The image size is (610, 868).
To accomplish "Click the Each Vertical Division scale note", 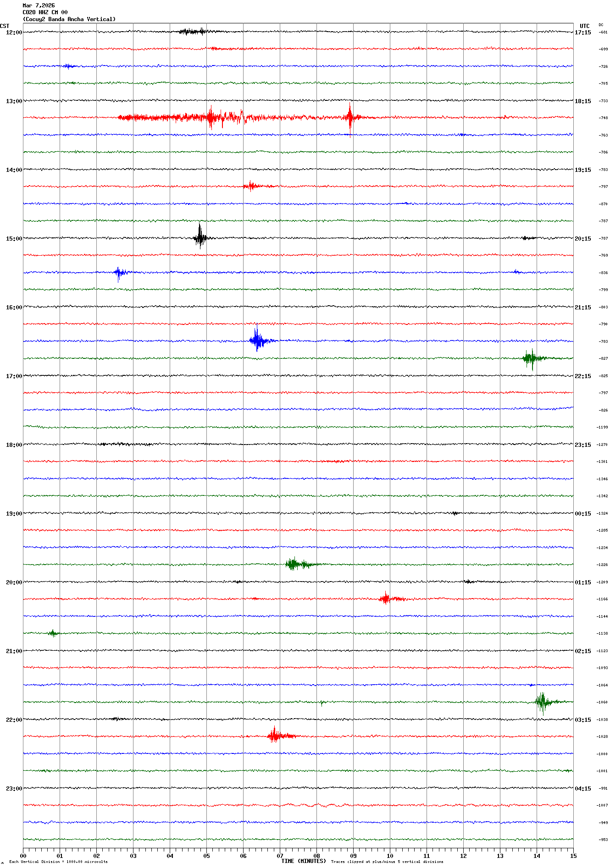I will [58, 862].
